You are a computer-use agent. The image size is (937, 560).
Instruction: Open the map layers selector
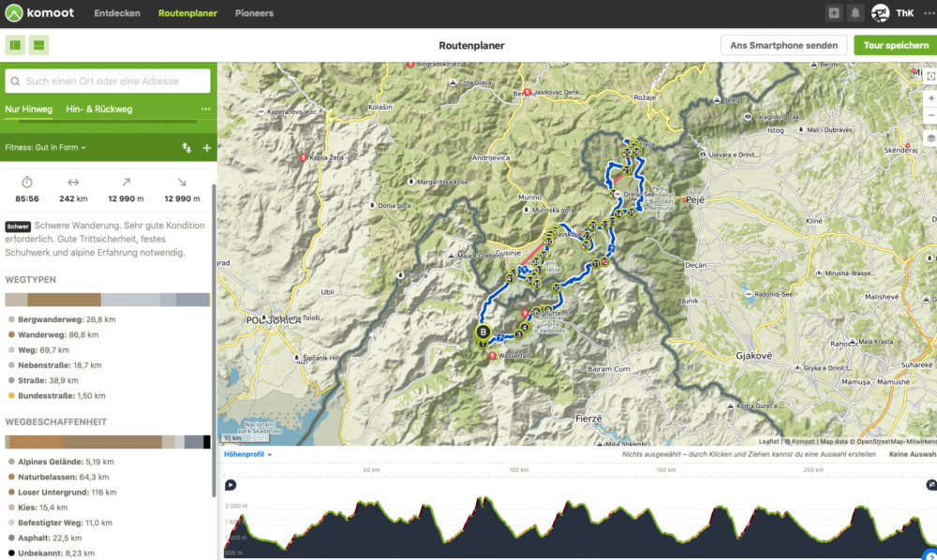pos(930,138)
